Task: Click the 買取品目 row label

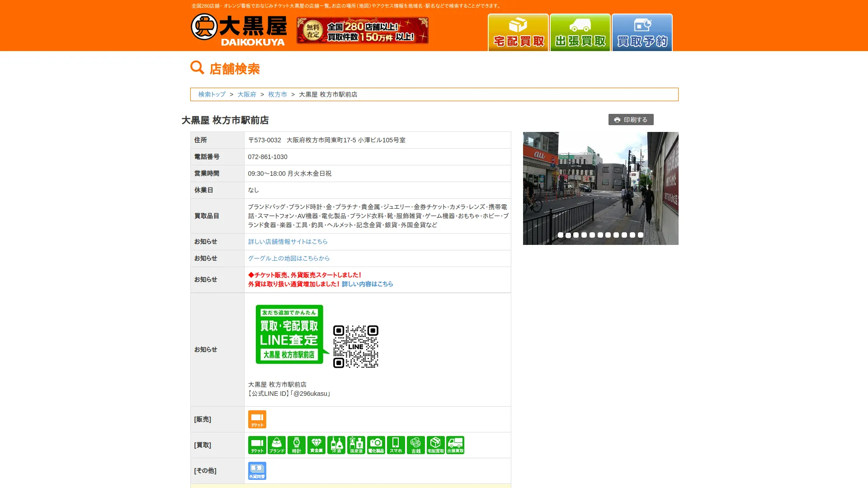Action: [x=207, y=216]
